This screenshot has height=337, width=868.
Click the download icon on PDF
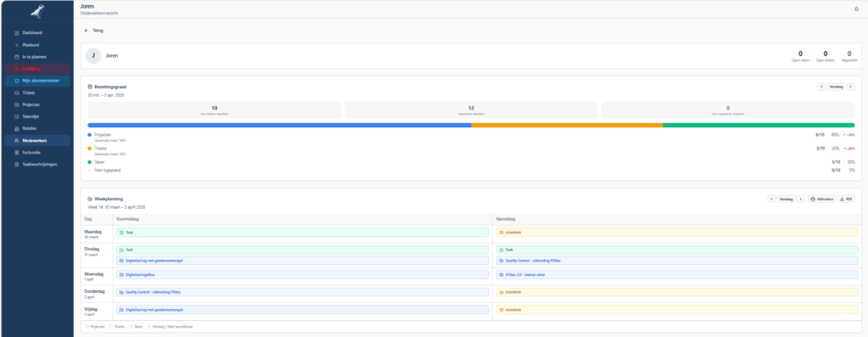842,199
